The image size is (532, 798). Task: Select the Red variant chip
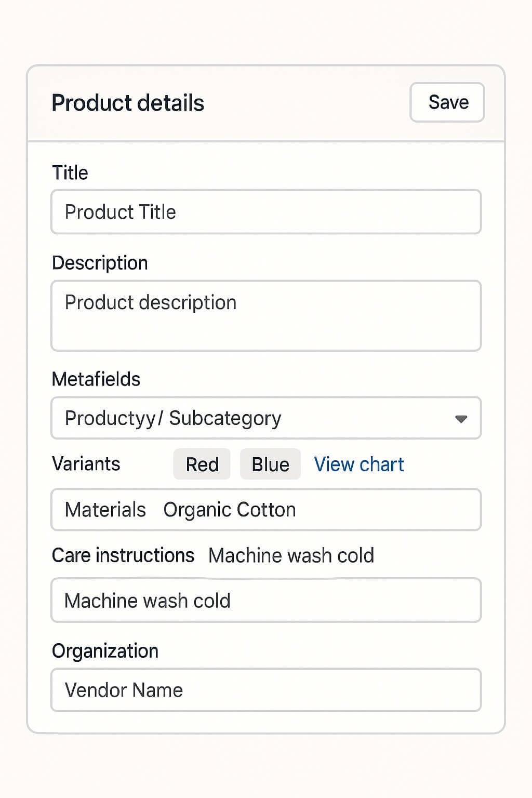point(202,464)
